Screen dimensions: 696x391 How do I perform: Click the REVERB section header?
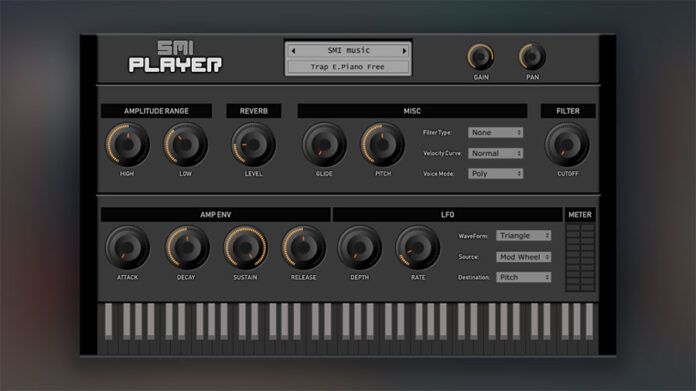tap(253, 111)
